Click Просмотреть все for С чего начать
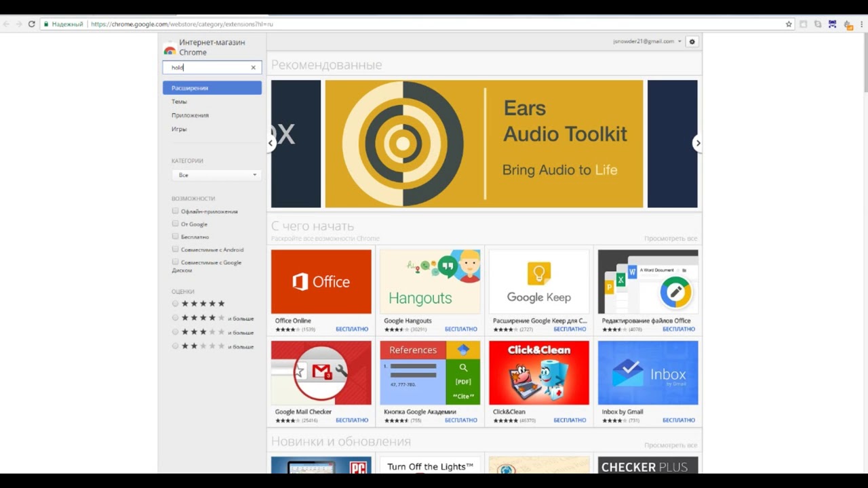 point(671,239)
